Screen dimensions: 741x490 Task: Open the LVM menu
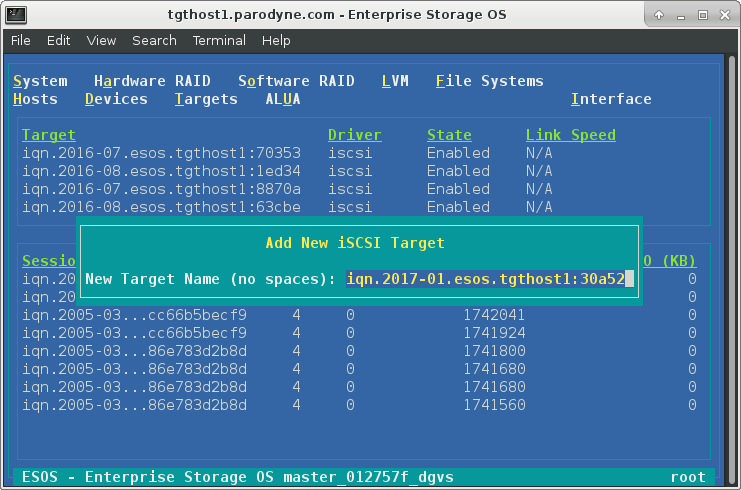[395, 81]
